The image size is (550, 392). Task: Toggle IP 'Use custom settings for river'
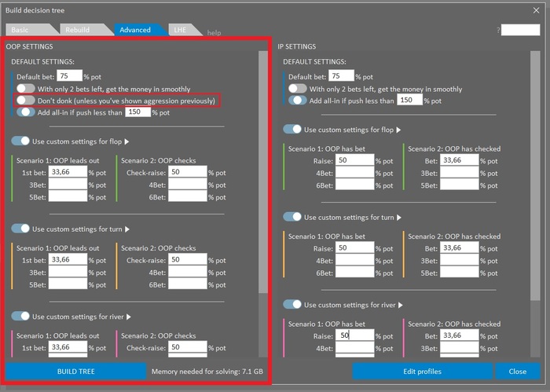(x=292, y=304)
